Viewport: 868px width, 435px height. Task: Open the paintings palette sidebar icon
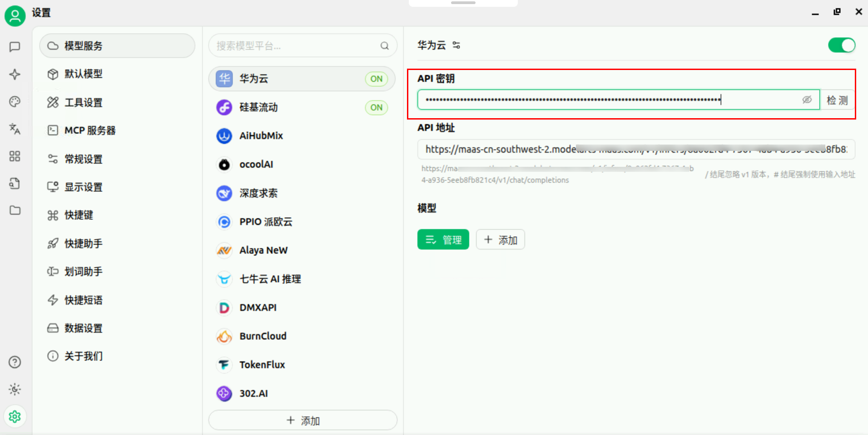[x=15, y=101]
